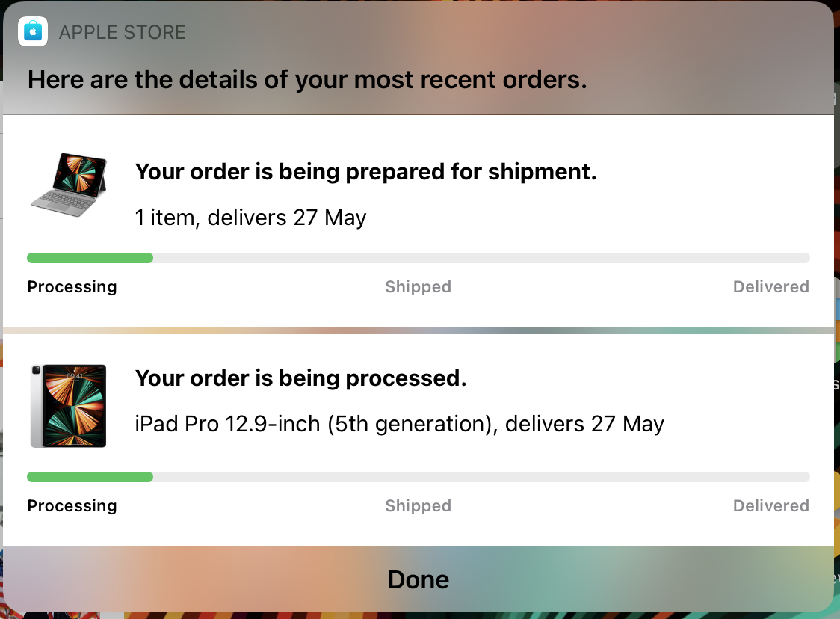Open the iPad with keyboard product thumbnail
840x619 pixels.
click(x=69, y=182)
